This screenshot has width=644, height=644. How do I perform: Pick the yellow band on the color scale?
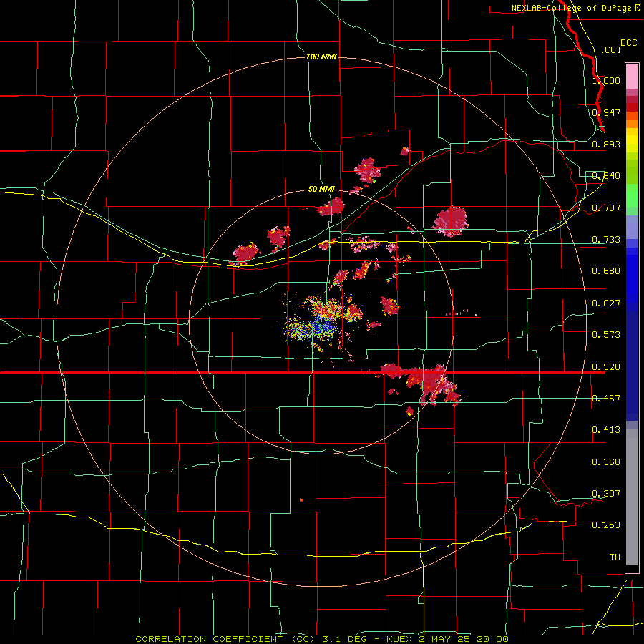coord(632,140)
